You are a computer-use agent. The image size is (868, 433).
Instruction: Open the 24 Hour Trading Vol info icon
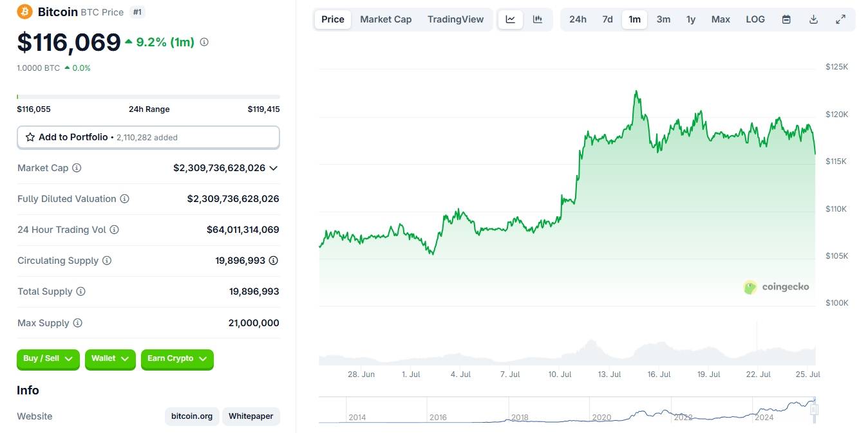114,230
